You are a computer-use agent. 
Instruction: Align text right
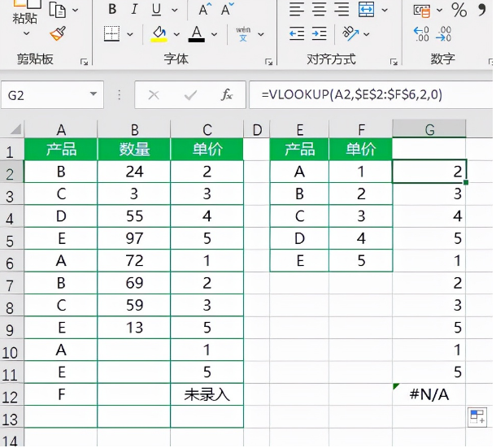[x=342, y=9]
